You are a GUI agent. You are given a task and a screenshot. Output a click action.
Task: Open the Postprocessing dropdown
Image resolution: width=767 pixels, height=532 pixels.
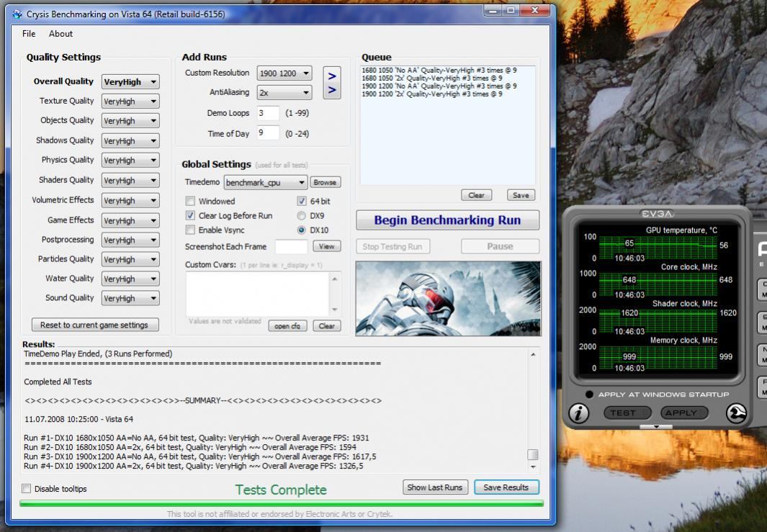(130, 240)
